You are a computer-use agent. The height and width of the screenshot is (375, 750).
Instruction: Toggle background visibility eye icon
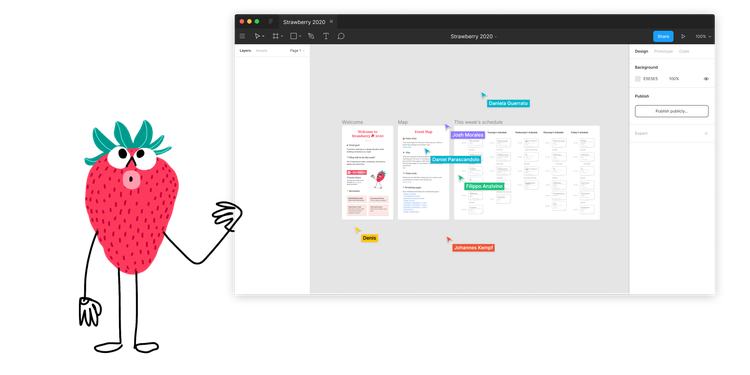click(x=706, y=79)
